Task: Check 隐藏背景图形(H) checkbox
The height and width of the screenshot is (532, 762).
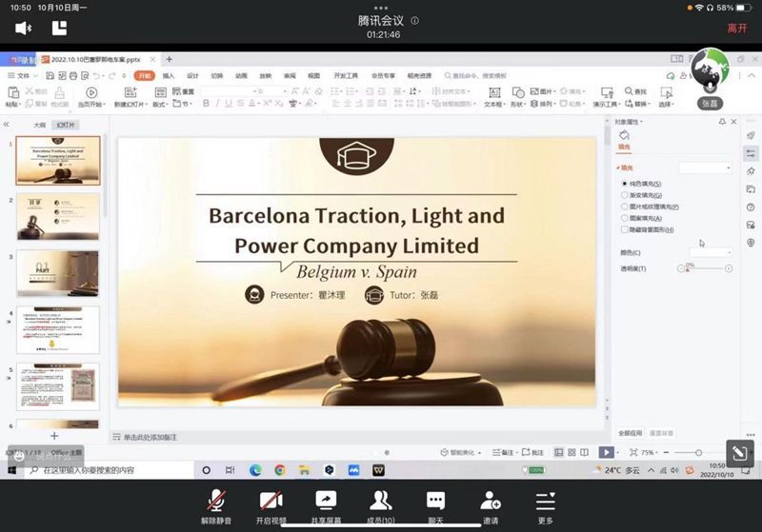Action: [x=625, y=229]
